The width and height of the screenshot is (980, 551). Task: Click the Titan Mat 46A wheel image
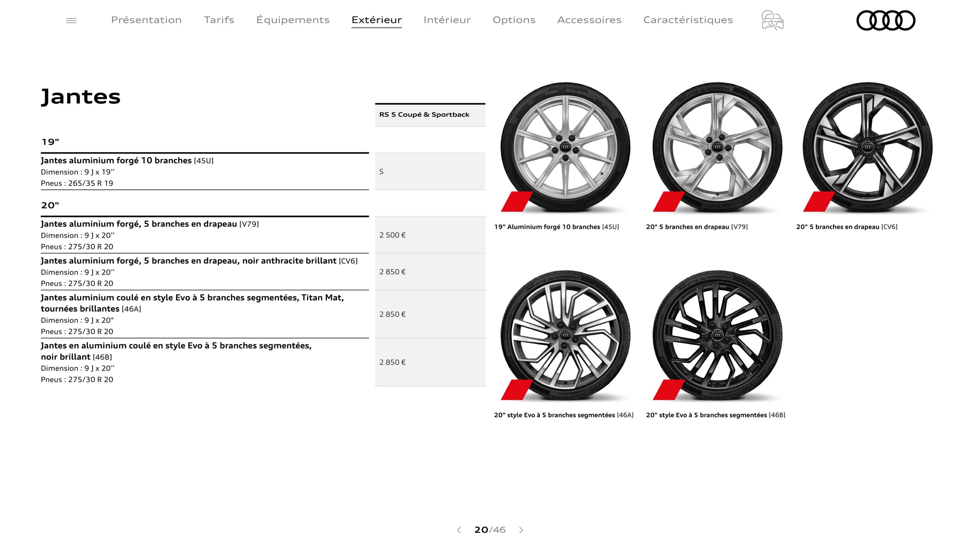point(565,335)
